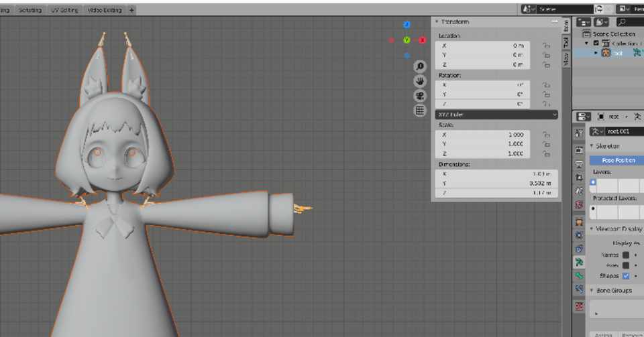This screenshot has width=644, height=337.
Task: Select the first Protected Layers button
Action: click(x=592, y=208)
